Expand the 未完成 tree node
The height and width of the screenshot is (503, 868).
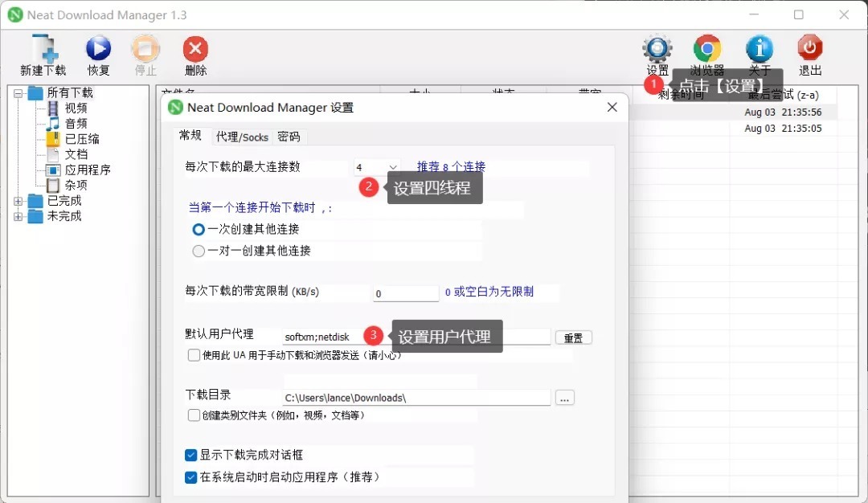point(18,216)
